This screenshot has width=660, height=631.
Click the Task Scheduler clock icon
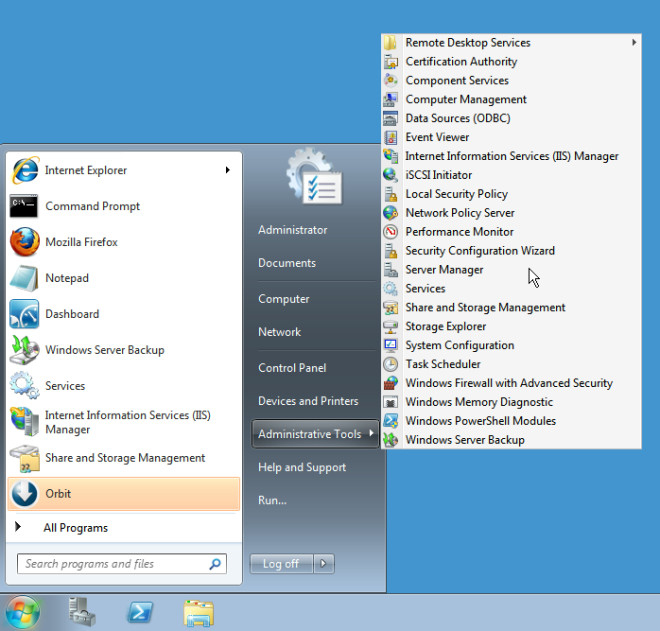pyautogui.click(x=391, y=364)
